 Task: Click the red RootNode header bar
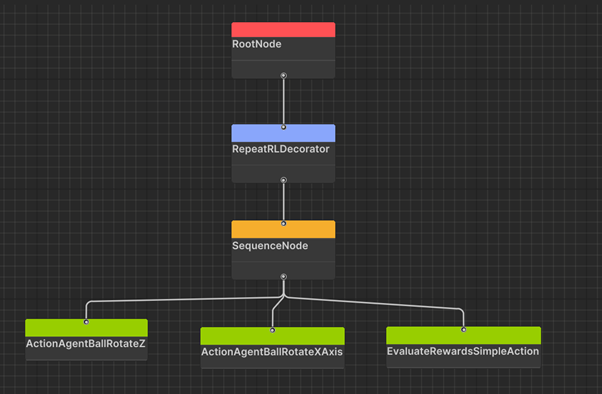283,30
